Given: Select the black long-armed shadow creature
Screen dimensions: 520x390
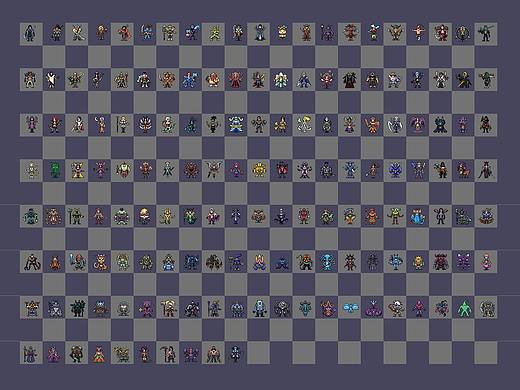Looking at the screenshot, I should [x=32, y=262].
